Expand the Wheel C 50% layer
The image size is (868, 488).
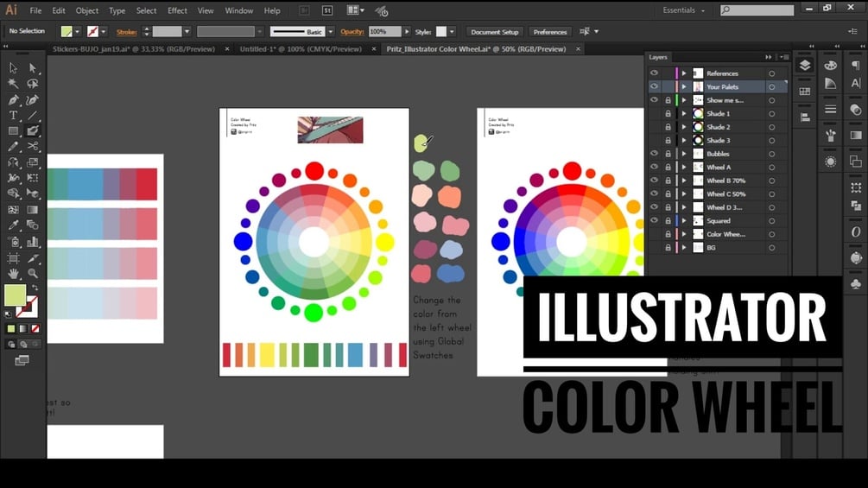coord(684,194)
